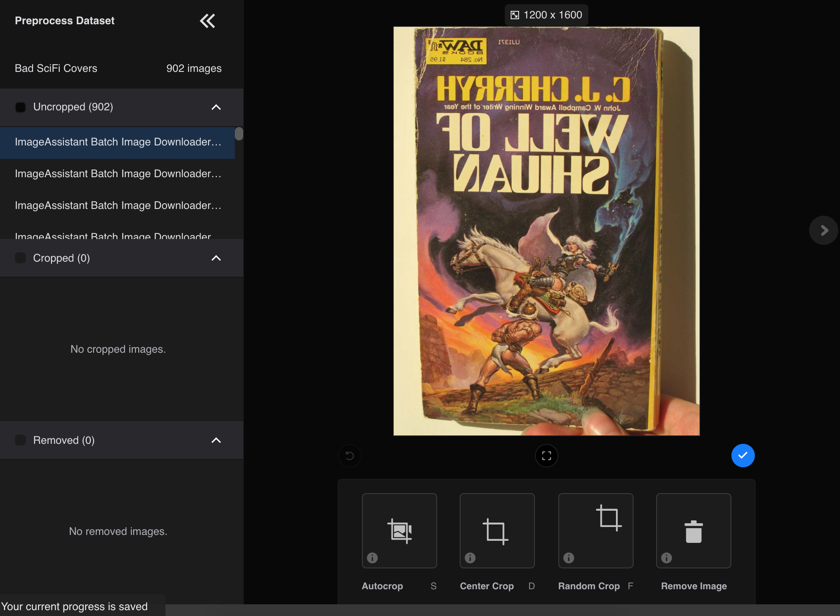Collapse the Uncropped section chevron
This screenshot has height=616, width=840.
tap(216, 107)
